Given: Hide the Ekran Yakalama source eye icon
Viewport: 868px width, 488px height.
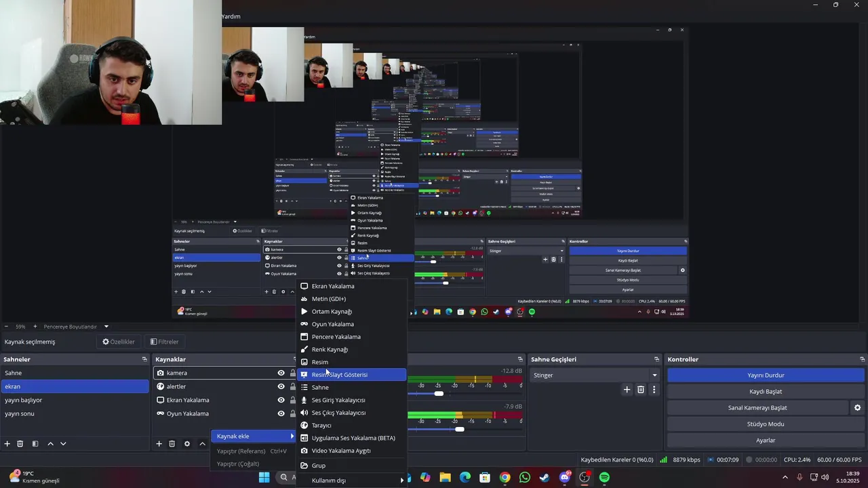Looking at the screenshot, I should point(281,400).
